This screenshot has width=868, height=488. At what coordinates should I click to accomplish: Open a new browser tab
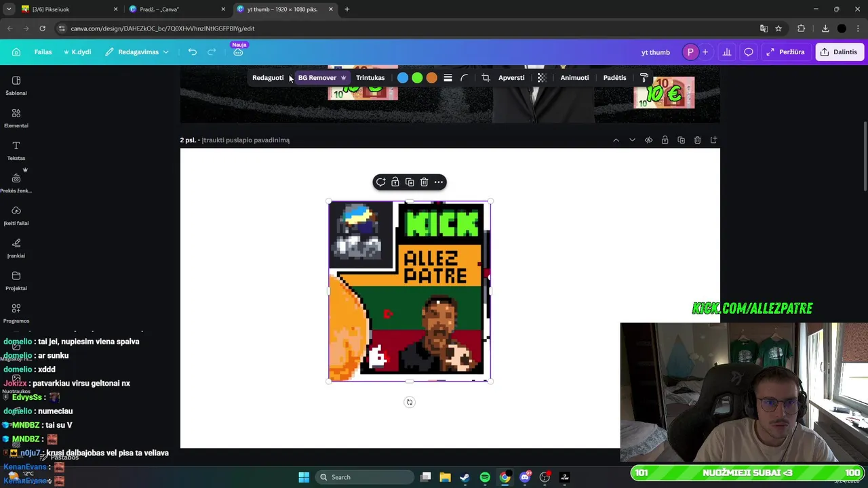pyautogui.click(x=347, y=9)
